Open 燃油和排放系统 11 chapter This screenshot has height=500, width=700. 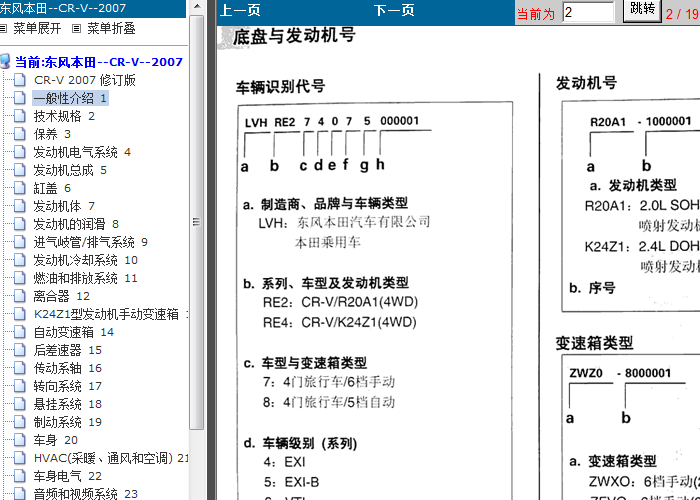click(x=86, y=278)
